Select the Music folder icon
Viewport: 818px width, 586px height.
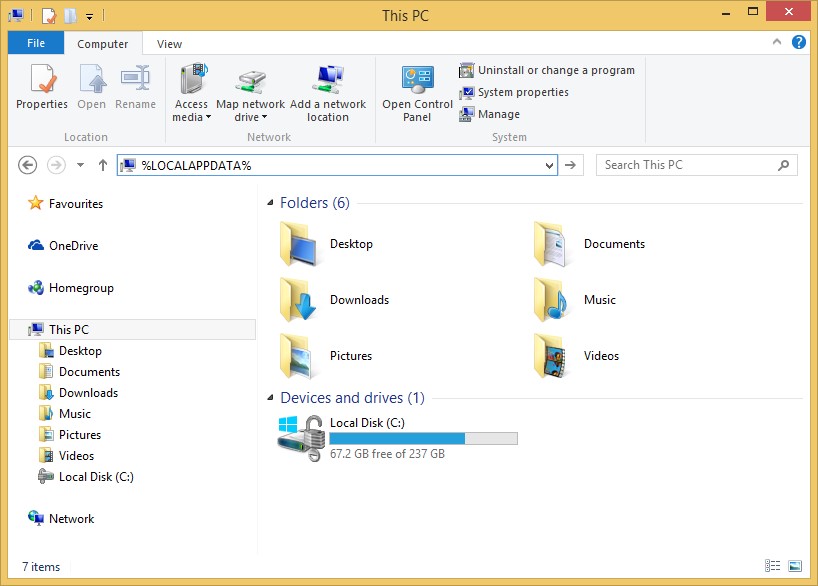pyautogui.click(x=552, y=300)
